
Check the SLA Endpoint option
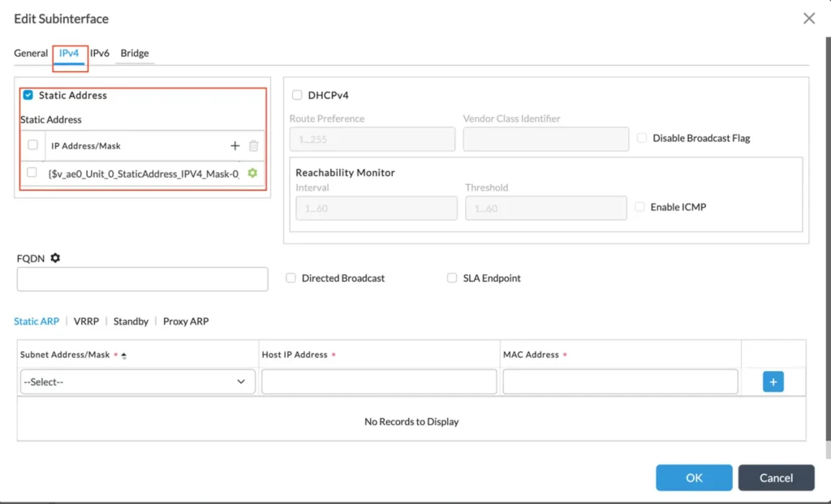coord(452,278)
